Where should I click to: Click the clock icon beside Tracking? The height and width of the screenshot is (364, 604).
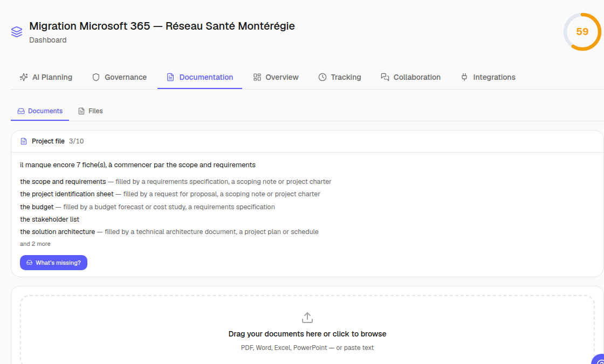click(x=322, y=77)
